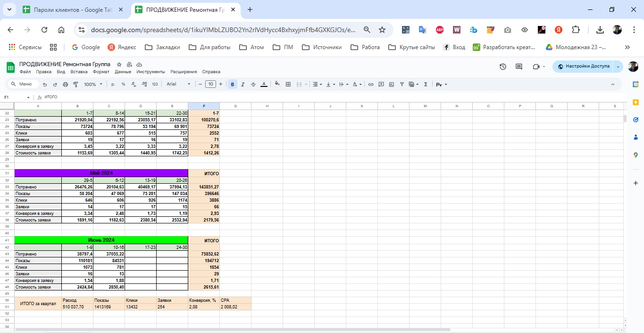This screenshot has width=644, height=333.
Task: Toggle italic formatting
Action: 243,85
